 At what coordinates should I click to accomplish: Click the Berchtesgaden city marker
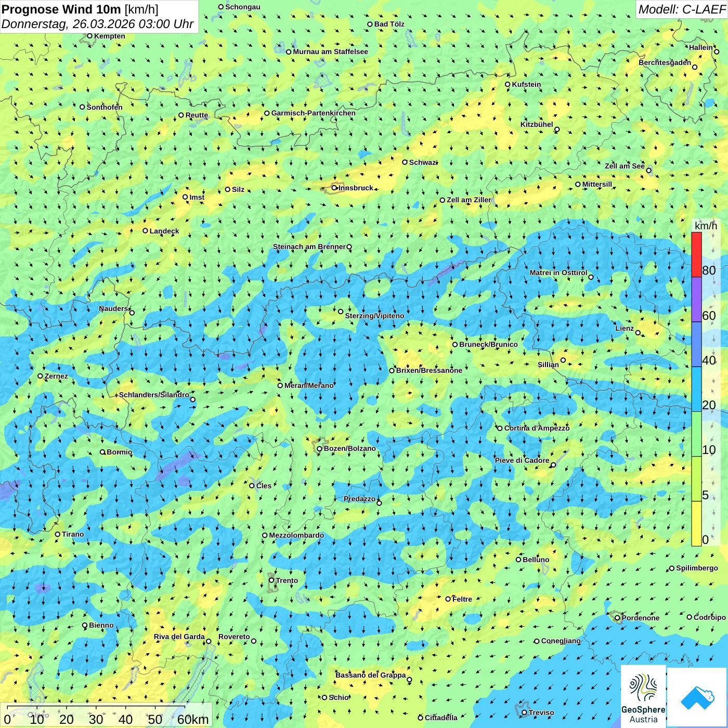[695, 67]
